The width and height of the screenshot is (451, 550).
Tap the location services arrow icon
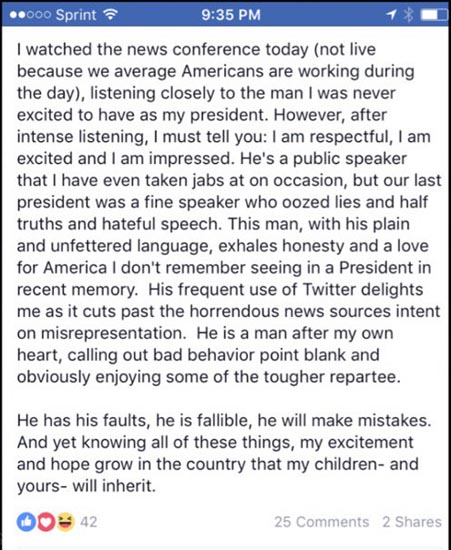coord(391,14)
